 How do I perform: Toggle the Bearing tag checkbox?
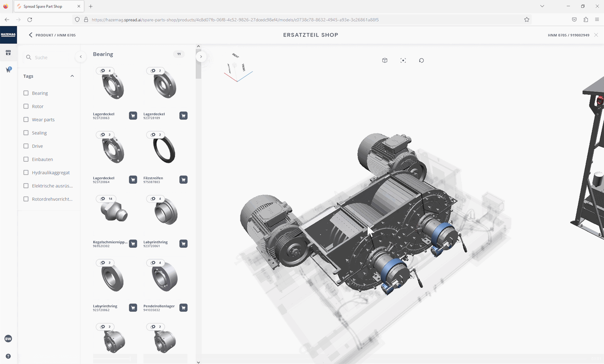coord(26,93)
